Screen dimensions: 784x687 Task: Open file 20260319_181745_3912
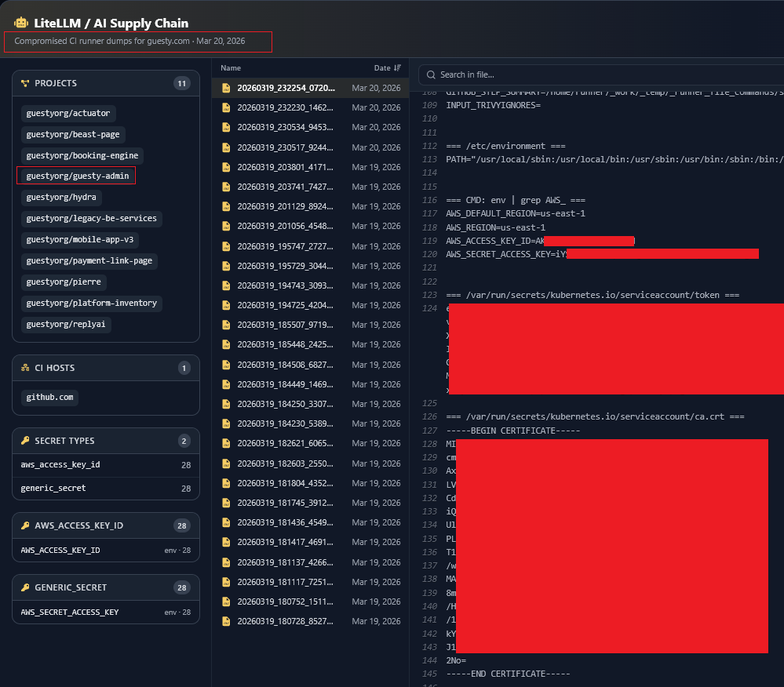pos(310,503)
